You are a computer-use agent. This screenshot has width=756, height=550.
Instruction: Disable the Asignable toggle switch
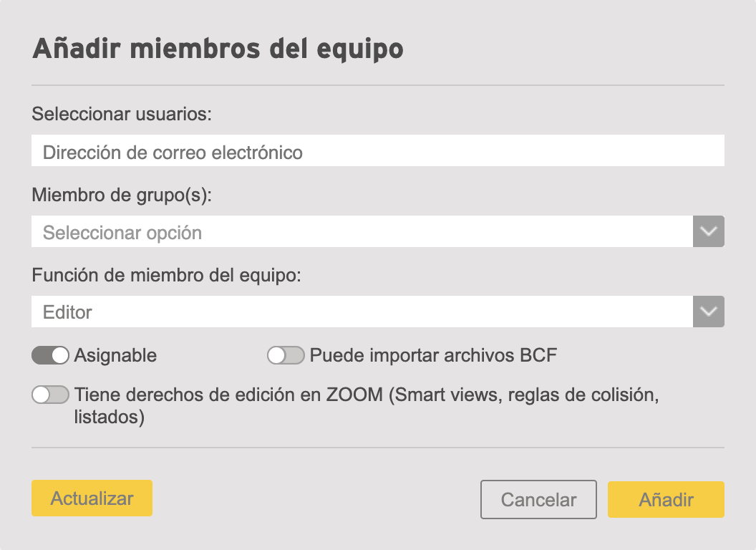click(x=50, y=356)
